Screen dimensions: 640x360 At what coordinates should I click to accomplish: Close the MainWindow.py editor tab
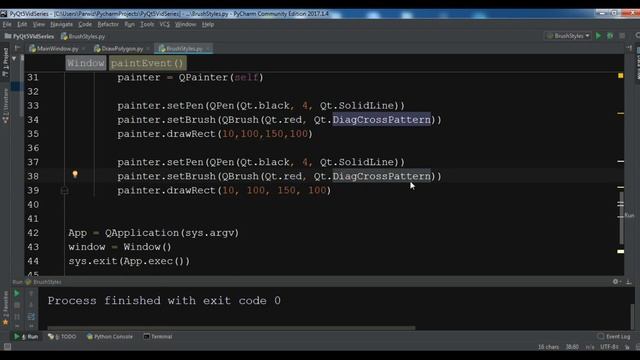(x=84, y=49)
